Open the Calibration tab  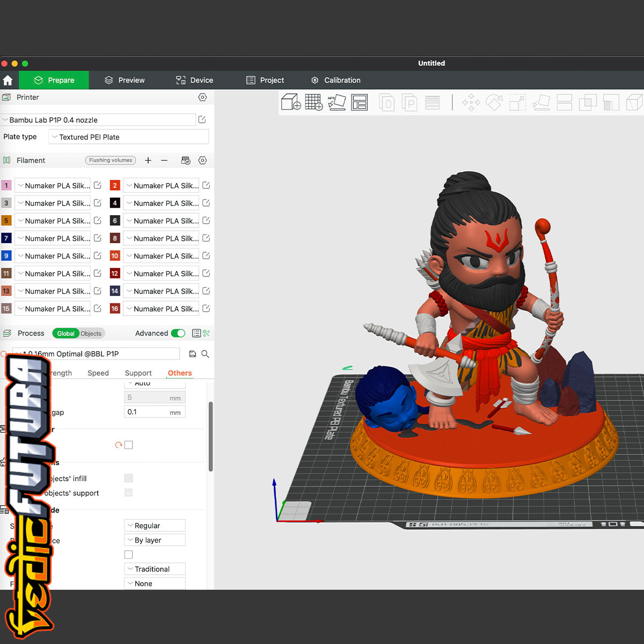(x=335, y=80)
